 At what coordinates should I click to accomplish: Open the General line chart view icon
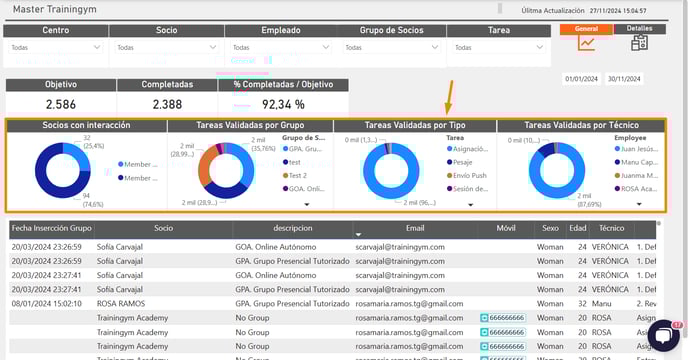[x=586, y=43]
